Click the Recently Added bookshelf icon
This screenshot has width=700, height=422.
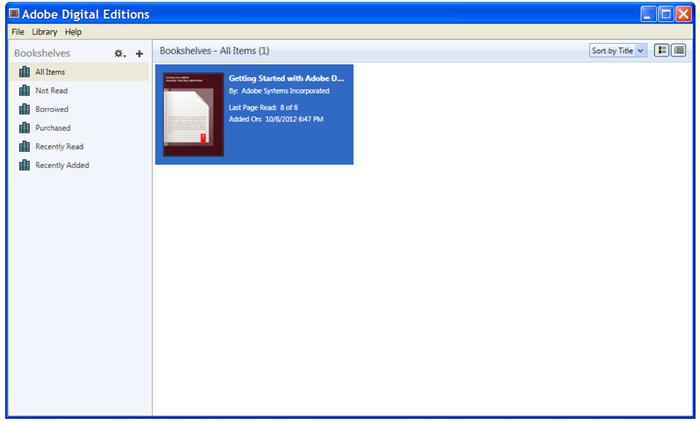[x=25, y=166]
